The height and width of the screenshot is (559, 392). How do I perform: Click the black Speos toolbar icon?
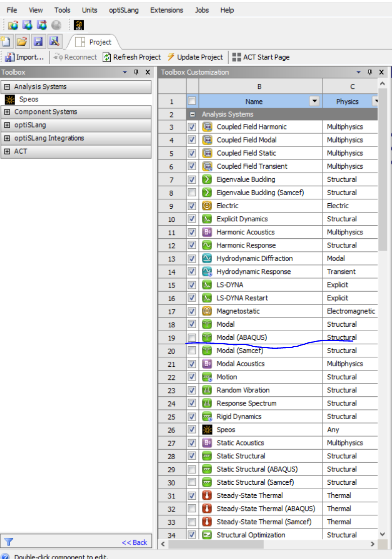(79, 25)
